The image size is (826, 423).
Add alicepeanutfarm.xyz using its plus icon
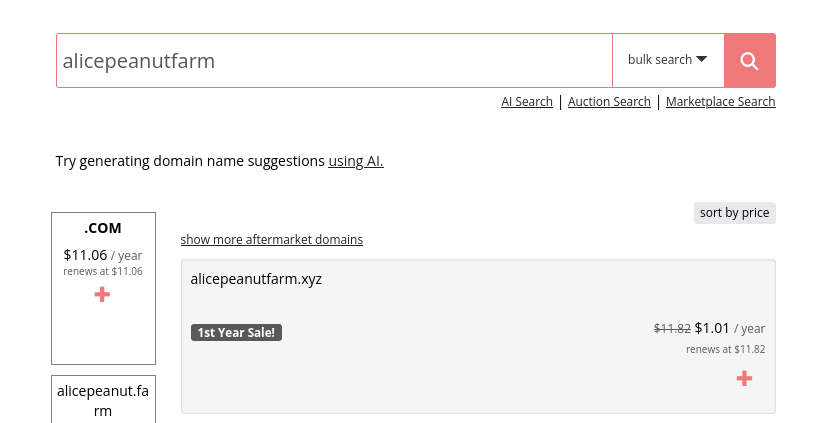[744, 378]
